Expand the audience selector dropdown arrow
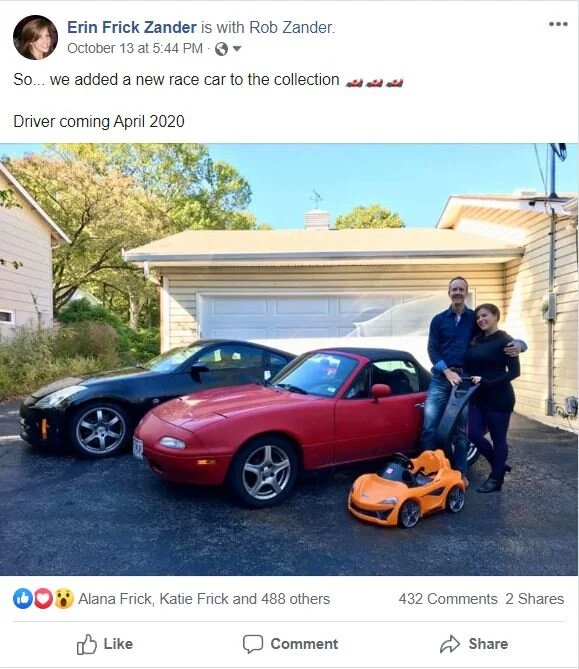Viewport: 579px width, 669px height. pyautogui.click(x=237, y=49)
